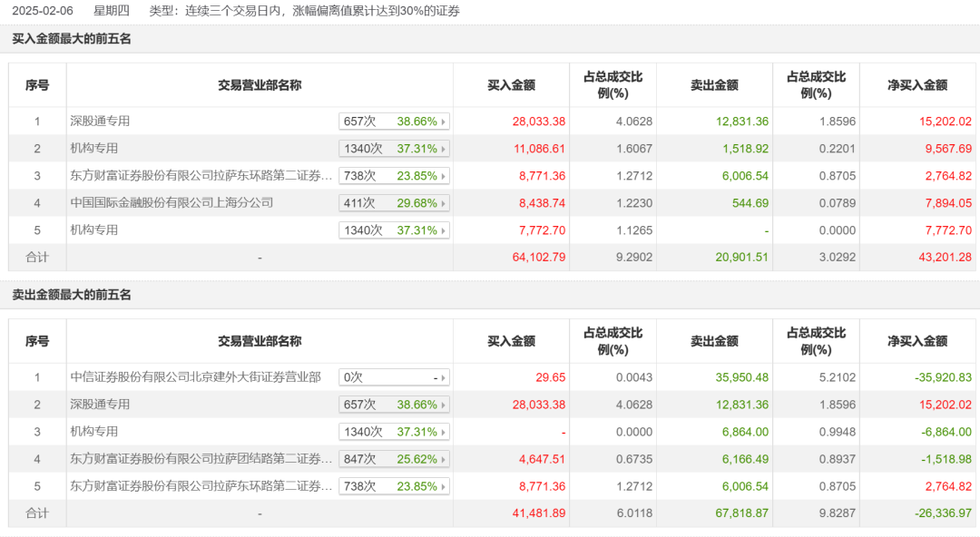
Task: Expand 1340次 badge in buy table row 2
Action: (x=394, y=149)
